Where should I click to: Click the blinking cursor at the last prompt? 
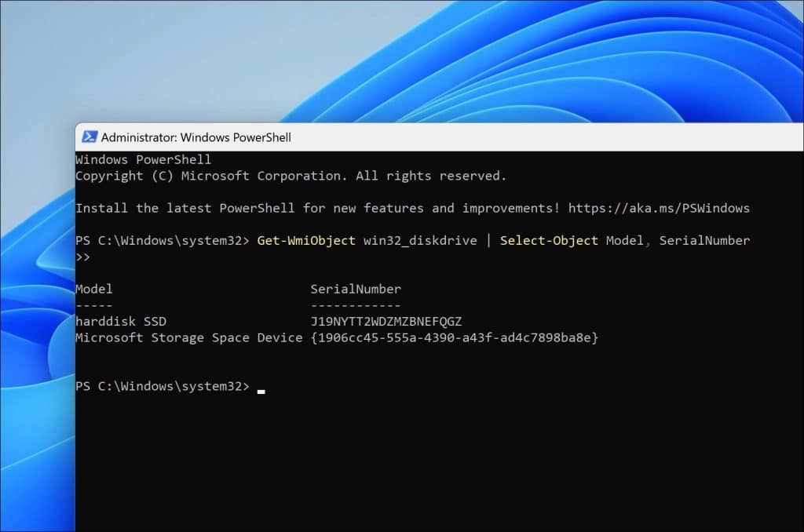[261, 391]
